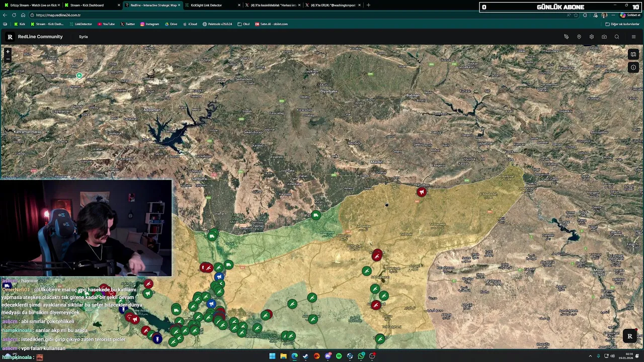The image size is (644, 362).
Task: Select the location pin tool in toolbar
Action: point(579,37)
